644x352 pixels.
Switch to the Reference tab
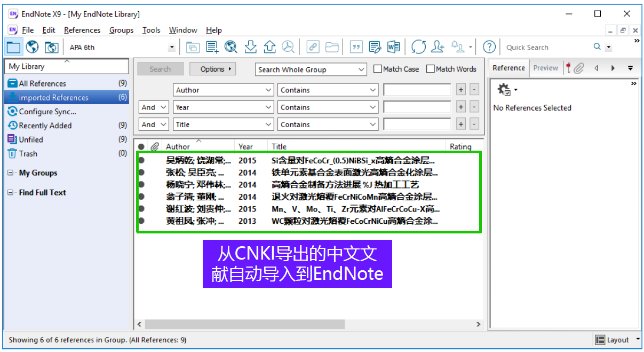click(x=508, y=68)
